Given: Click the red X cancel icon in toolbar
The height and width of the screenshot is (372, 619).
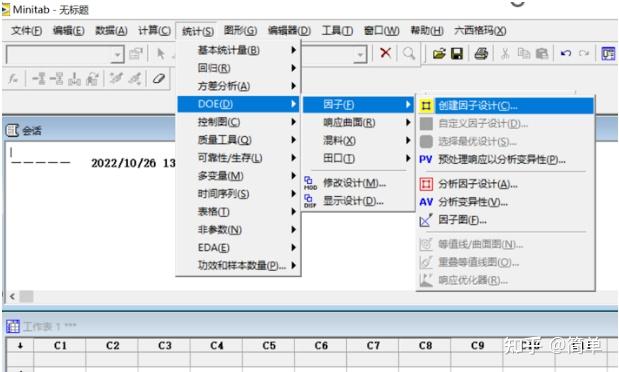Looking at the screenshot, I should (385, 53).
